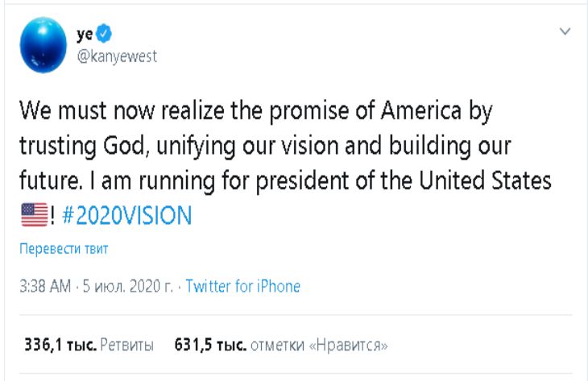Image resolution: width=588 pixels, height=381 pixels.
Task: Open the "Ретвиты" list label
Action: 128,346
